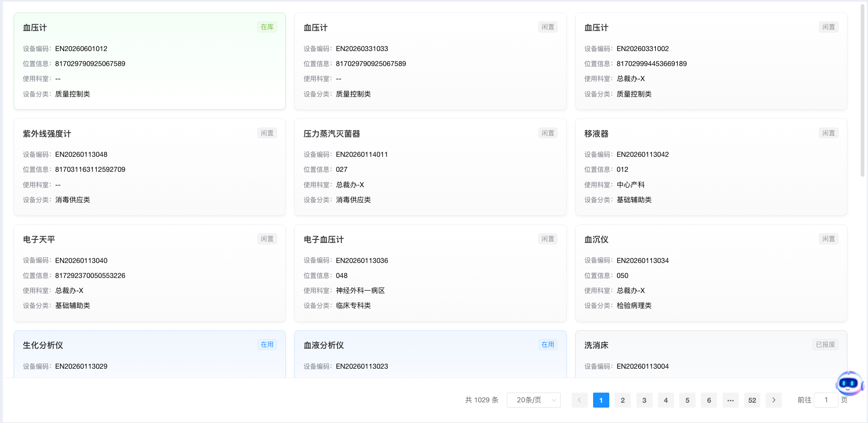Click 在用 tag on 生化分析仪 card
868x423 pixels.
coord(267,345)
